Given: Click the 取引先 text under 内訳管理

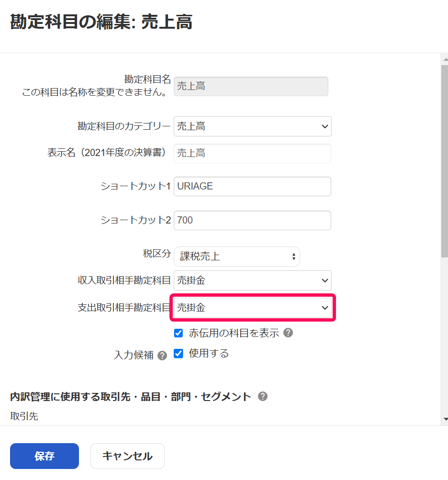Looking at the screenshot, I should pos(24,416).
